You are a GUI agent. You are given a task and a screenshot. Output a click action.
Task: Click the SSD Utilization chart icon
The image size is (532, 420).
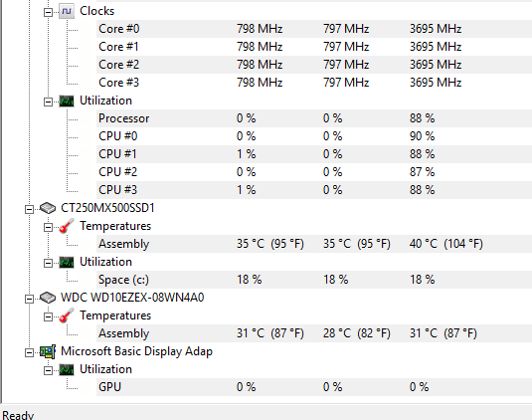[x=67, y=262]
